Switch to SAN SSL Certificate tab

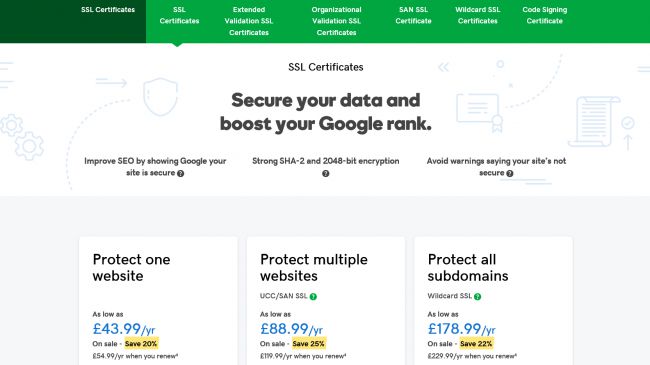click(x=413, y=15)
